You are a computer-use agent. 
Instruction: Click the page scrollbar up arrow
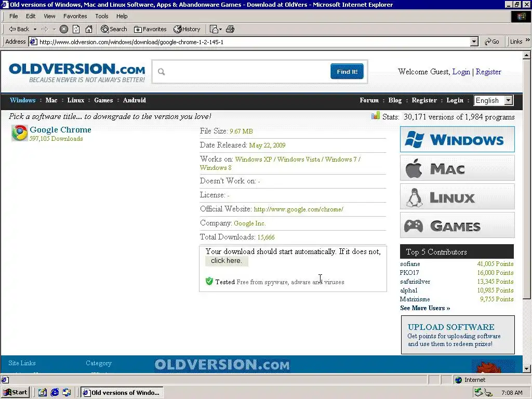coord(527,55)
